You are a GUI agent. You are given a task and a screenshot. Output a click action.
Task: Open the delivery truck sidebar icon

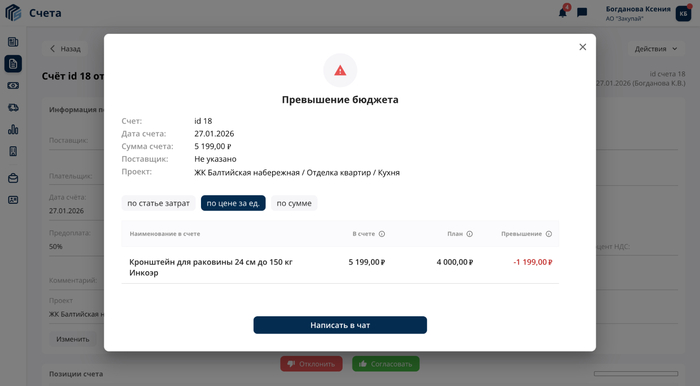point(13,108)
